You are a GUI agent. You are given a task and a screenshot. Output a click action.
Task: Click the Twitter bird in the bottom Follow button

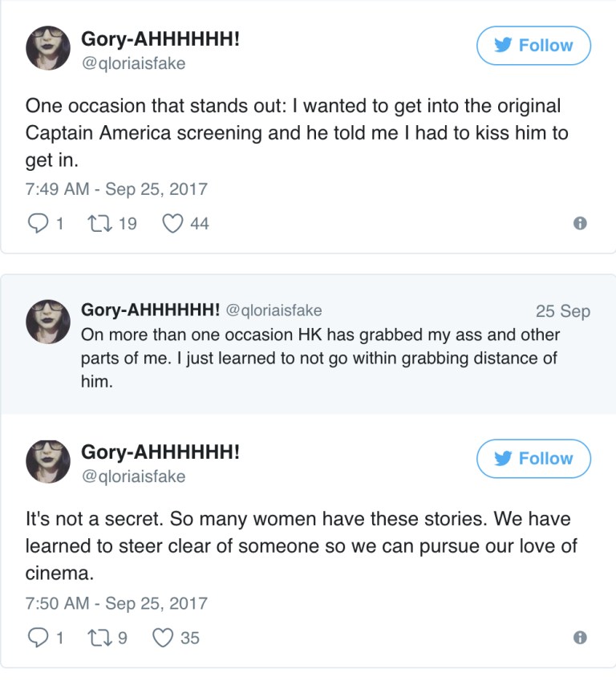click(x=505, y=459)
